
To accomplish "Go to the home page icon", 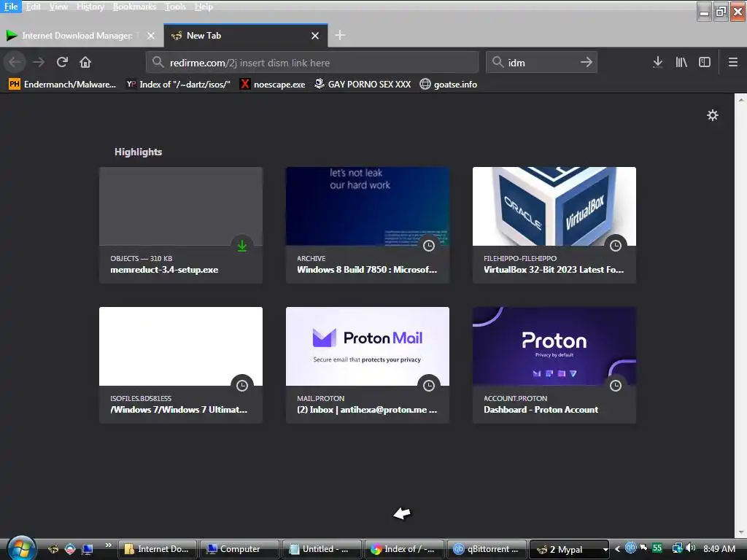I will [85, 63].
